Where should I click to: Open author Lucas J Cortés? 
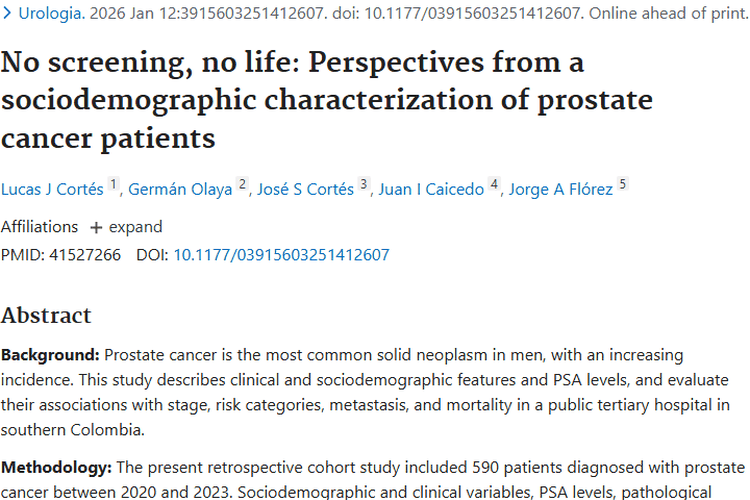52,190
